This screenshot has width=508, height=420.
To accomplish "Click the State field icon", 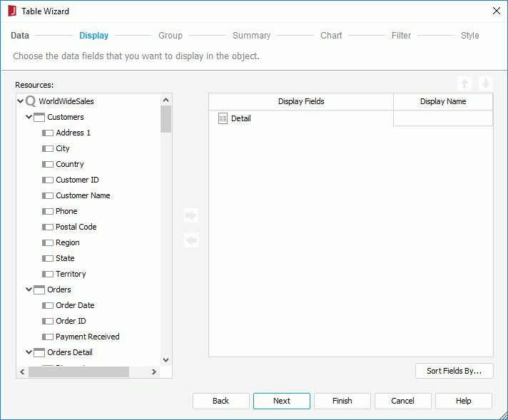I will (x=48, y=258).
